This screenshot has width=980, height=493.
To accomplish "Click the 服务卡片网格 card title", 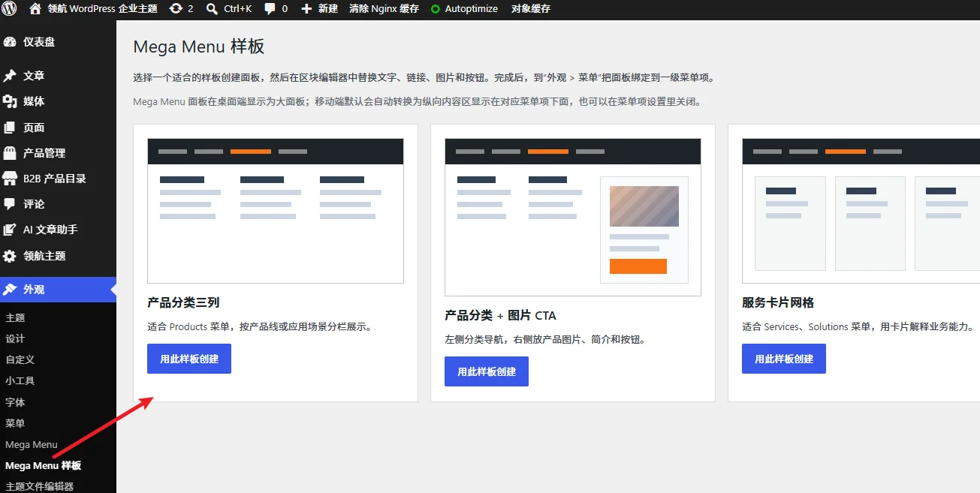I will [778, 303].
